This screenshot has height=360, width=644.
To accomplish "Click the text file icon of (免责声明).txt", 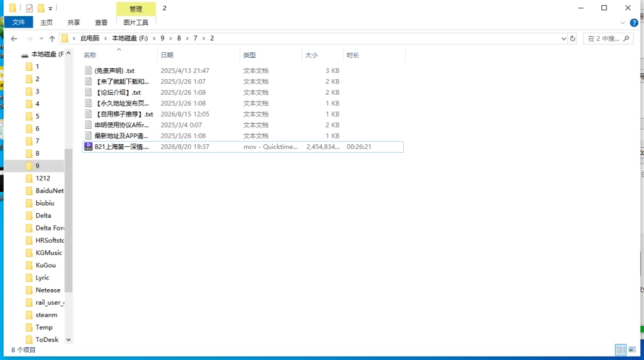I will 88,71.
